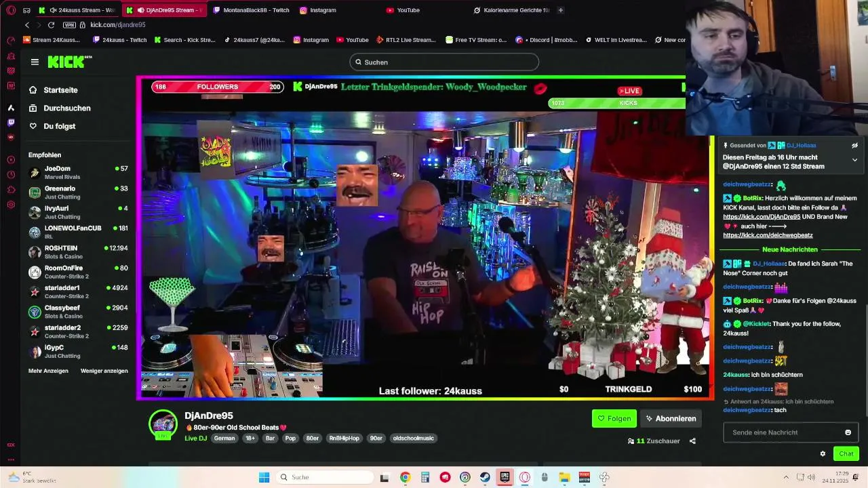Open RTL2 Live Stream bookmark

[x=406, y=40]
